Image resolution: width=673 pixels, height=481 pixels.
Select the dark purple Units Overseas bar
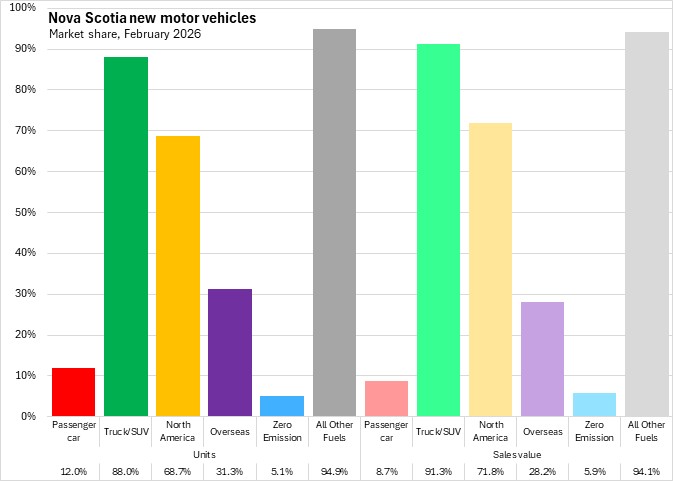pos(230,352)
